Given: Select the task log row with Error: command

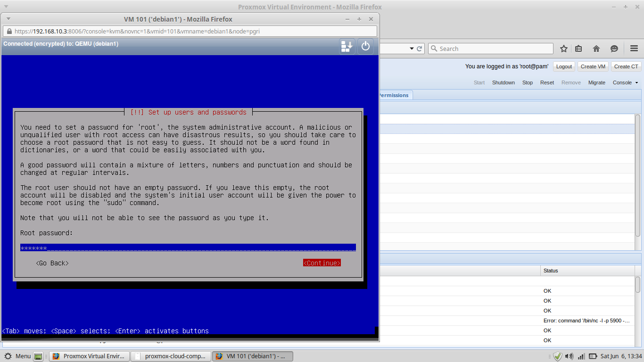Looking at the screenshot, I should point(507,321).
